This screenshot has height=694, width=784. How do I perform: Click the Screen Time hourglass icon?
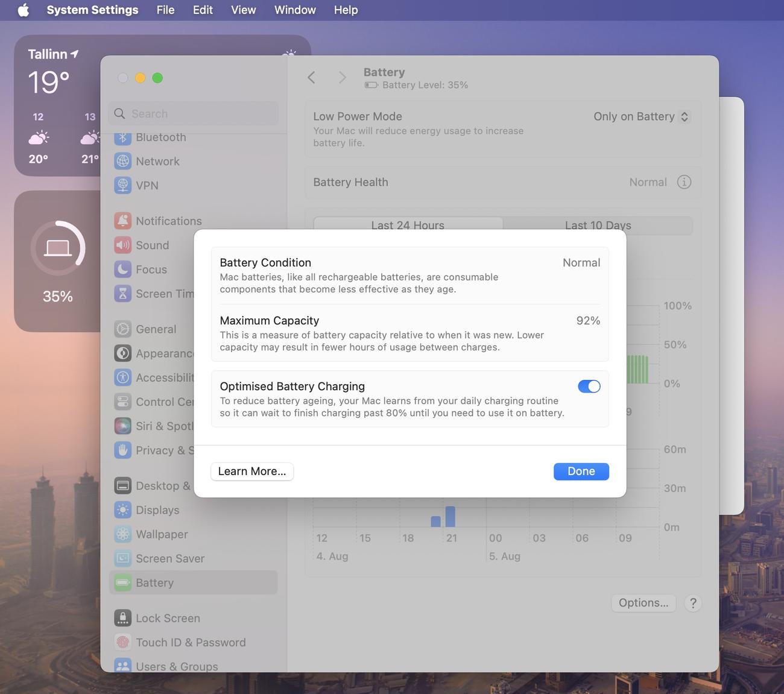pyautogui.click(x=122, y=294)
